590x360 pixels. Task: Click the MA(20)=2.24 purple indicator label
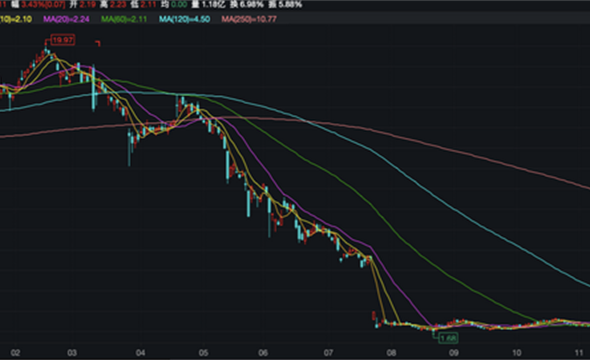[66, 19]
